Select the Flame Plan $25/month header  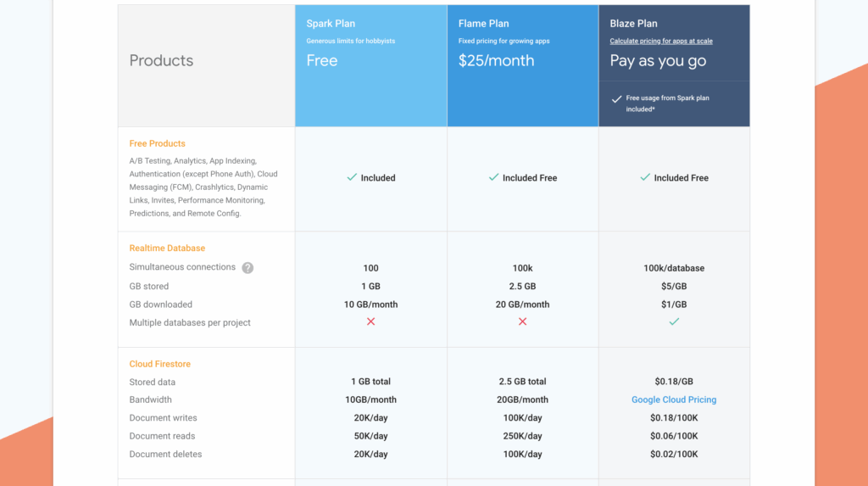coord(496,60)
